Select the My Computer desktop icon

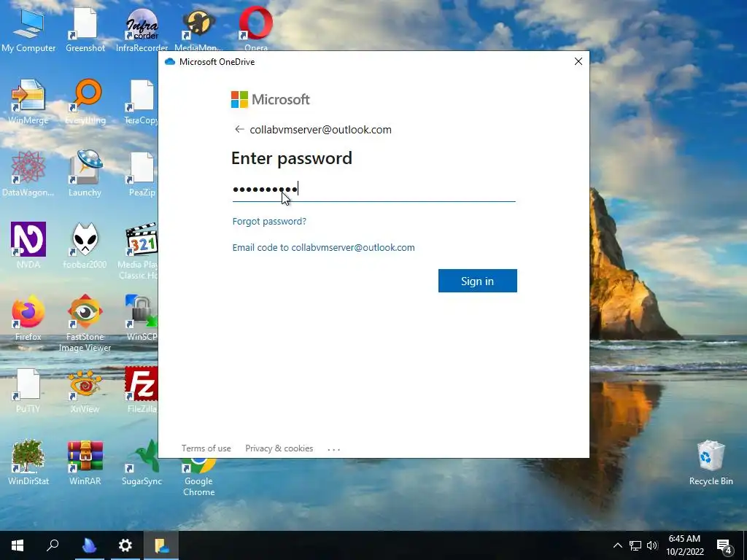click(x=28, y=29)
